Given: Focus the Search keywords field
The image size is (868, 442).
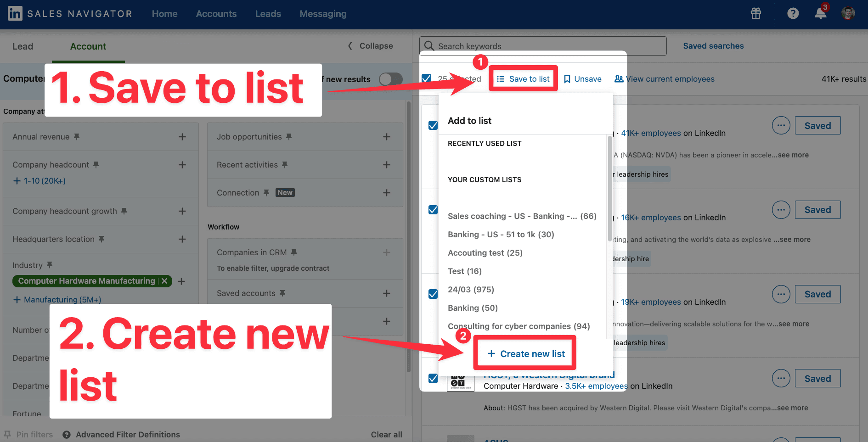Looking at the screenshot, I should (543, 46).
